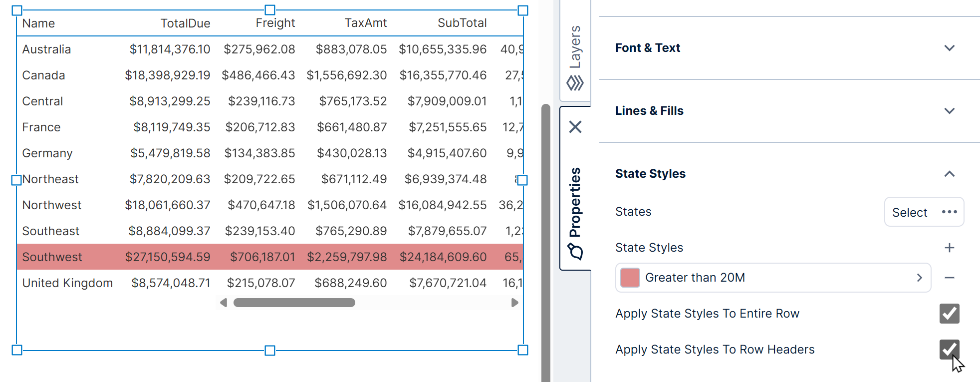Click the Layers stack icon

point(575,82)
